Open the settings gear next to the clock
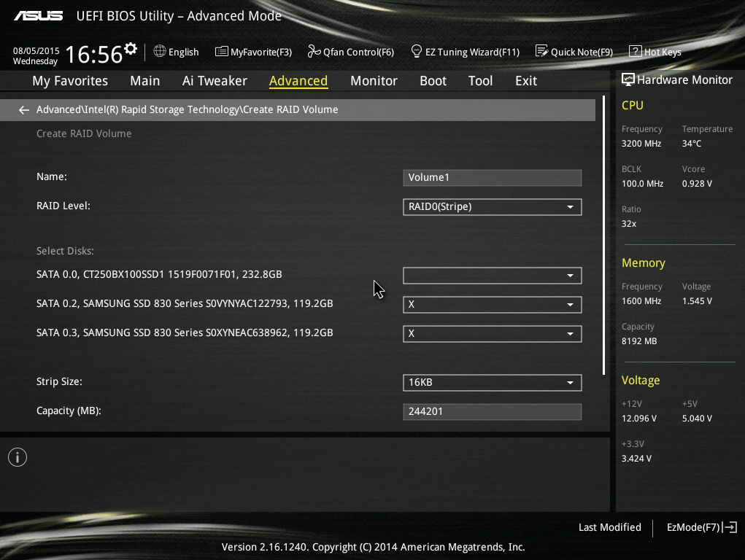745x560 pixels. [131, 48]
